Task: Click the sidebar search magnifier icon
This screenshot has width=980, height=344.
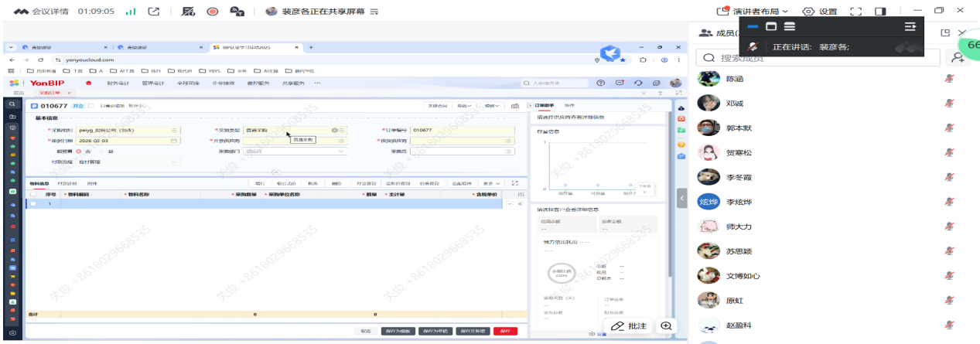Action: (x=12, y=104)
